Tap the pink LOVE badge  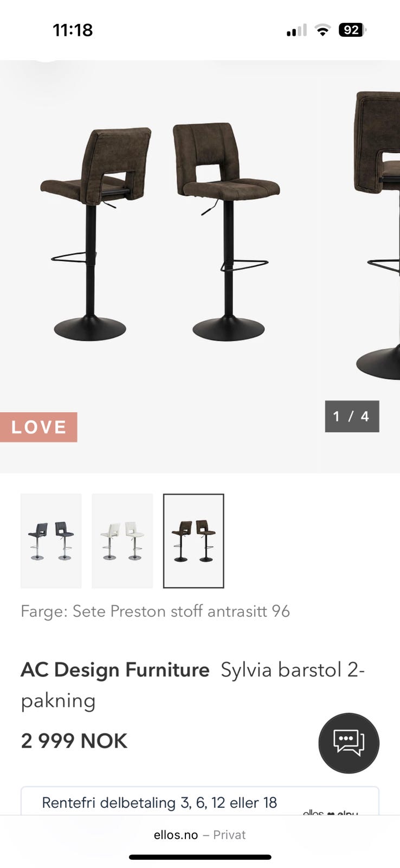tap(38, 427)
